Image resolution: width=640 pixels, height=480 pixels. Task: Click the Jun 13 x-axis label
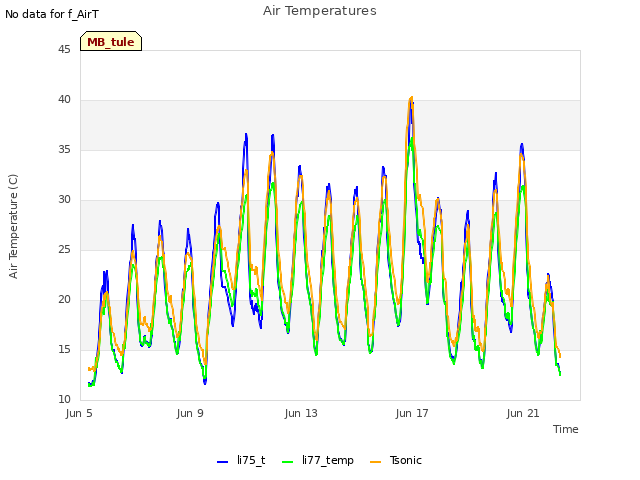(301, 413)
